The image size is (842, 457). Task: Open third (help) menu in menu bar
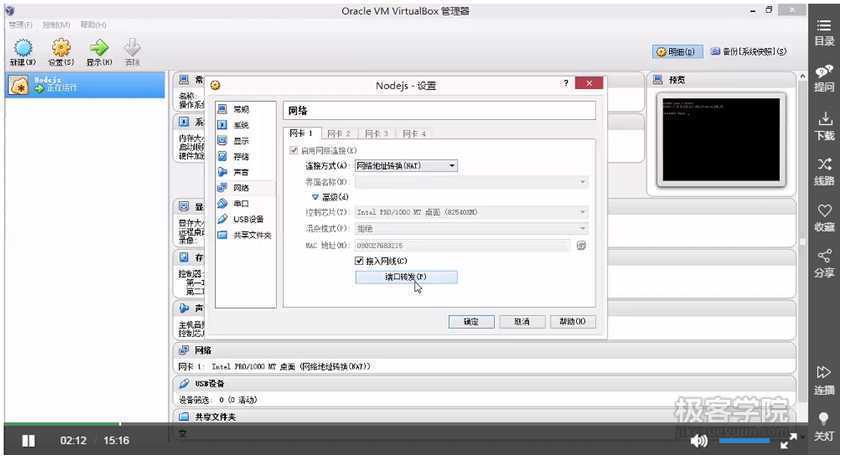click(x=93, y=25)
